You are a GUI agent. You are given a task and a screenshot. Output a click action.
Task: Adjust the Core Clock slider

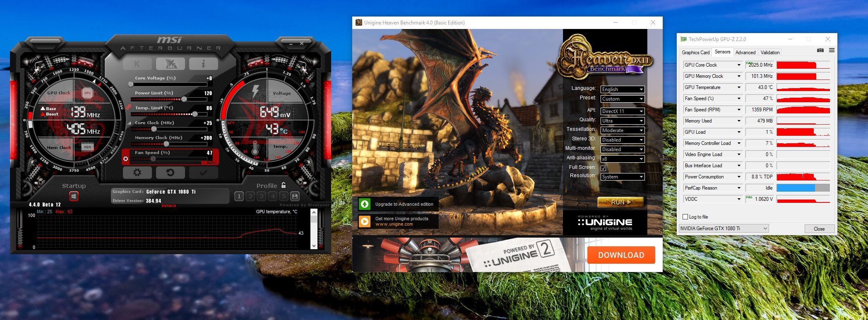(x=169, y=129)
